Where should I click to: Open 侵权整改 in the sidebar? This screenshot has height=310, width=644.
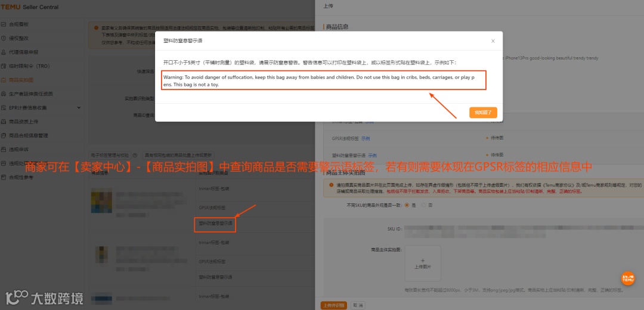19,38
